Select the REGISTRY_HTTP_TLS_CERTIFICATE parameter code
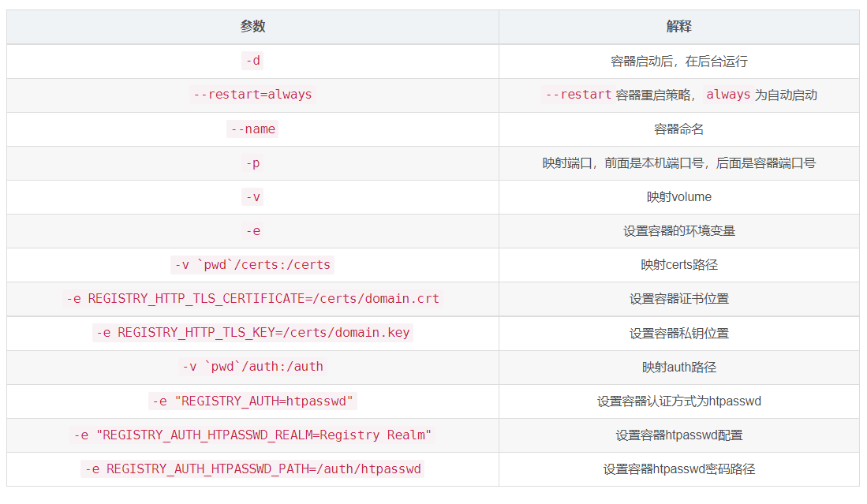Screen dimensions: 867x504 [x=252, y=299]
